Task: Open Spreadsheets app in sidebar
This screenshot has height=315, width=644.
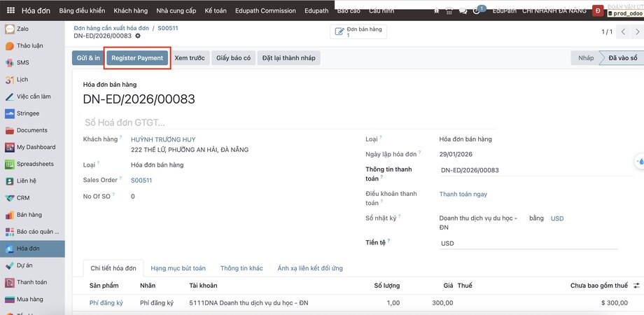Action: (x=32, y=164)
